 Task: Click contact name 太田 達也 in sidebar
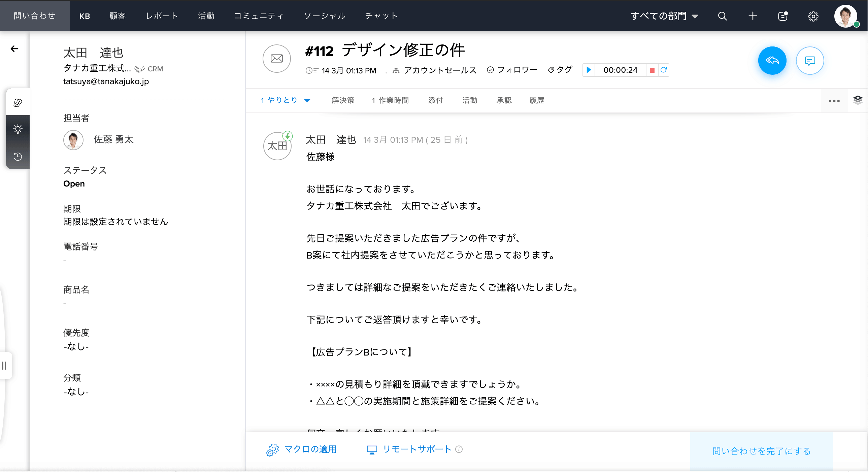(93, 53)
